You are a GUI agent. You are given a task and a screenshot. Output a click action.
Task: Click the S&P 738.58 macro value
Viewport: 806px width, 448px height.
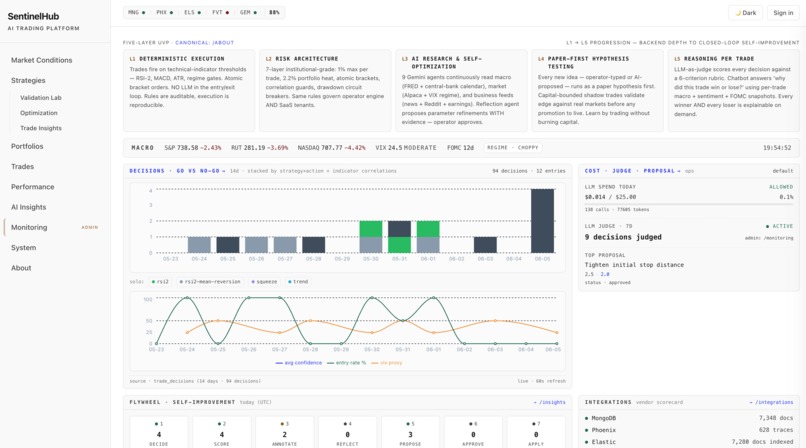click(x=193, y=147)
